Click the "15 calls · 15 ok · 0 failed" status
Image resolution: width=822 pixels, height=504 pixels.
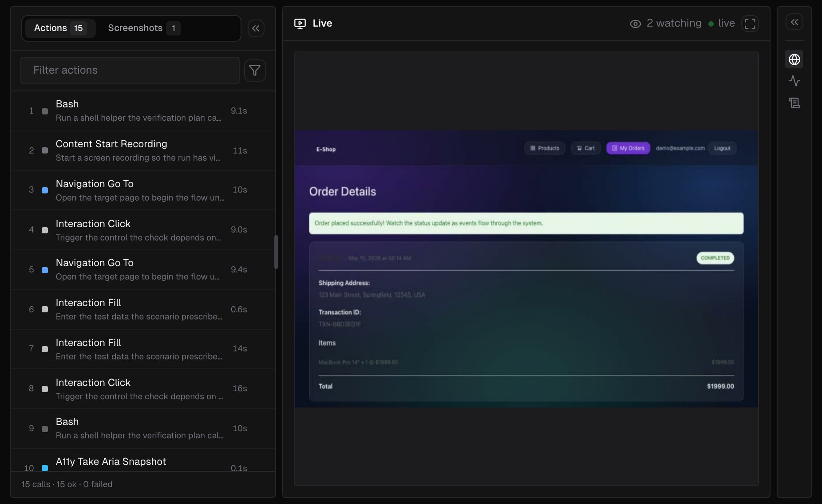[x=67, y=484]
